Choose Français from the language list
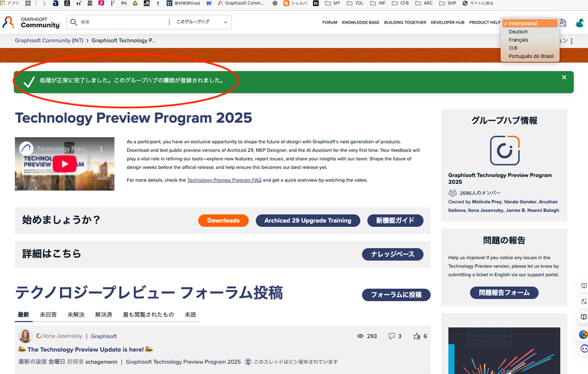The width and height of the screenshot is (588, 374). point(530,40)
